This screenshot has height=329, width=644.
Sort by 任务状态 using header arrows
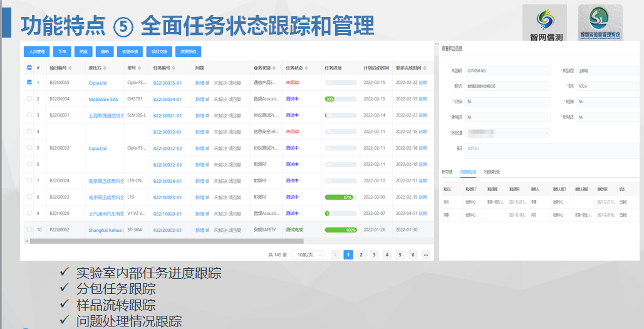click(306, 68)
